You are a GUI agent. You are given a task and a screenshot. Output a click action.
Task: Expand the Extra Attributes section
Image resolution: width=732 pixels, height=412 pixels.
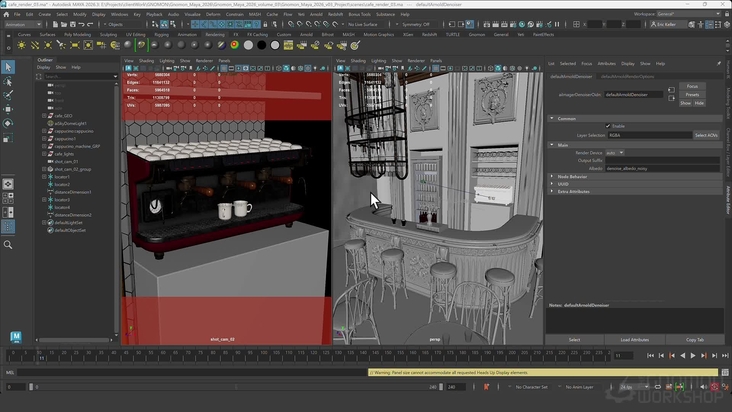552,191
